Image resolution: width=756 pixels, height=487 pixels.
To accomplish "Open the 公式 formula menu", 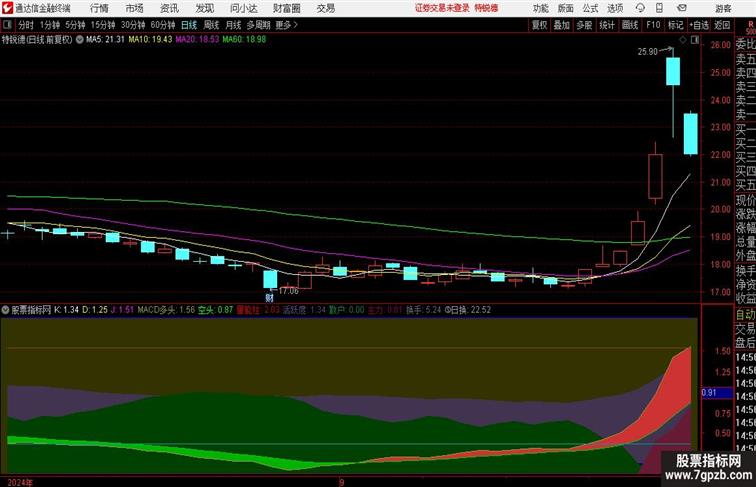I will 590,8.
